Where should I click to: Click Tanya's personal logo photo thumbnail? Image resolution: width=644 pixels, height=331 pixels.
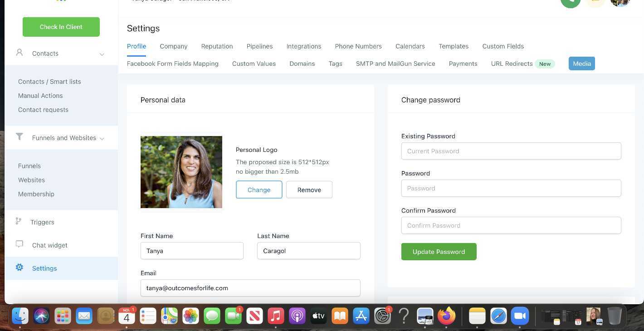click(x=181, y=172)
